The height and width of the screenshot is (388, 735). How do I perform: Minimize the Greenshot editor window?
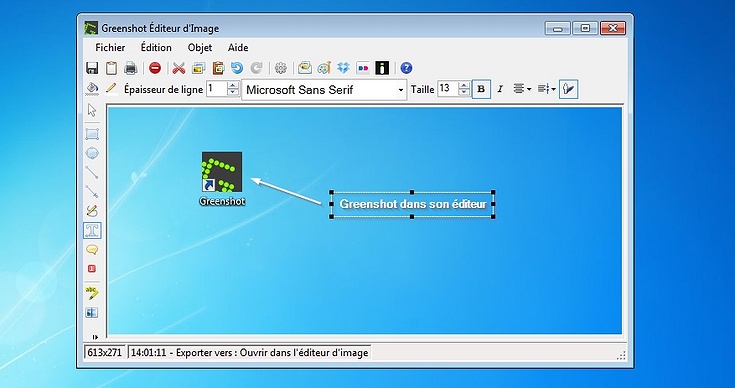pos(558,28)
